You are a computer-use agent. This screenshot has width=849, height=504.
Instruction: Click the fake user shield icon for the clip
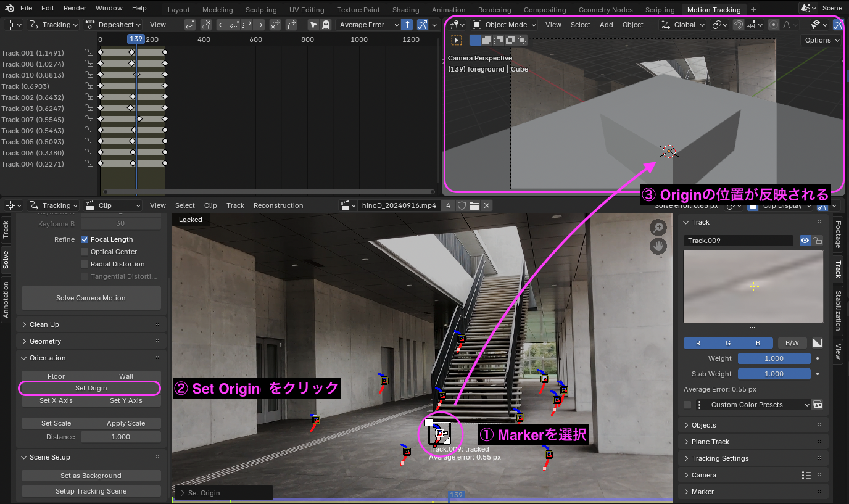462,205
